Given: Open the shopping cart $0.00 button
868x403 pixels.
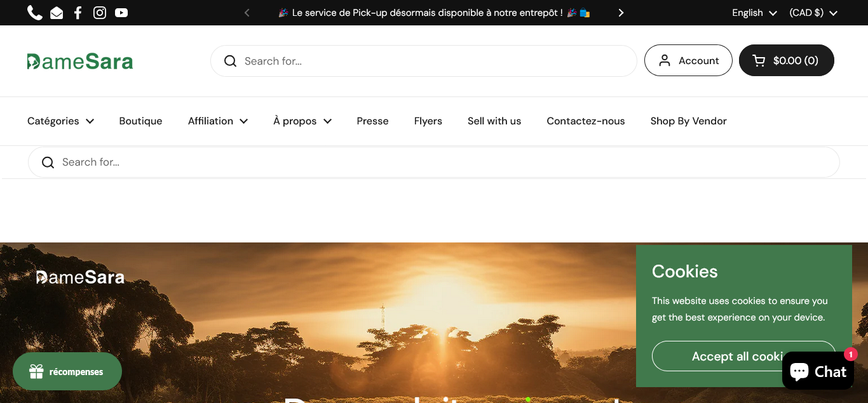Looking at the screenshot, I should (786, 61).
